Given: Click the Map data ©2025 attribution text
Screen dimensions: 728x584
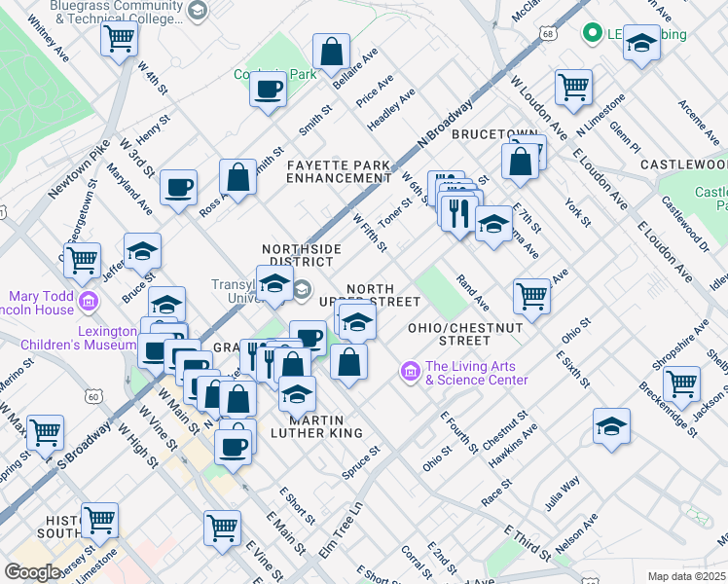Looking at the screenshot, I should click(x=686, y=577).
